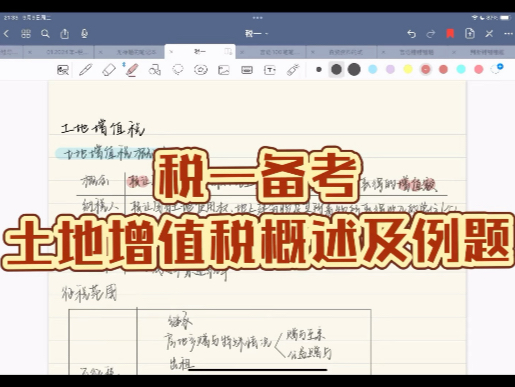515x387 pixels.
Task: Expand the document title dropdown
Action: pyautogui.click(x=257, y=33)
